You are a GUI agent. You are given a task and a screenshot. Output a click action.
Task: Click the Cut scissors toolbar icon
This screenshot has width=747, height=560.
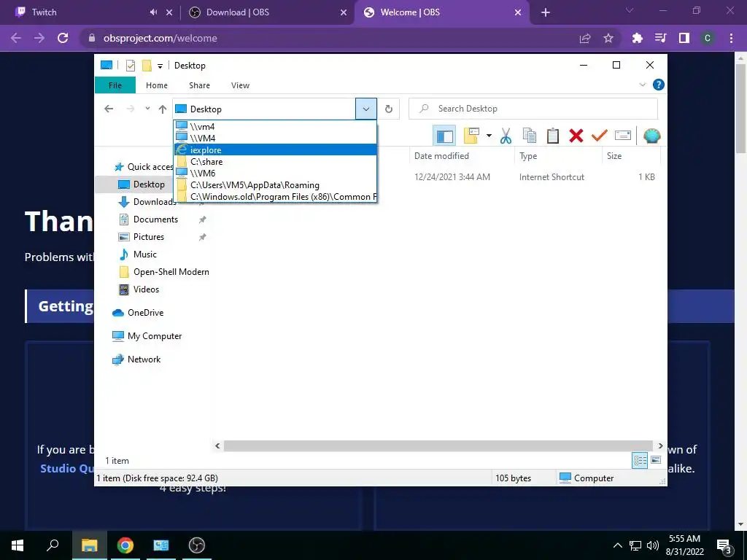506,136
